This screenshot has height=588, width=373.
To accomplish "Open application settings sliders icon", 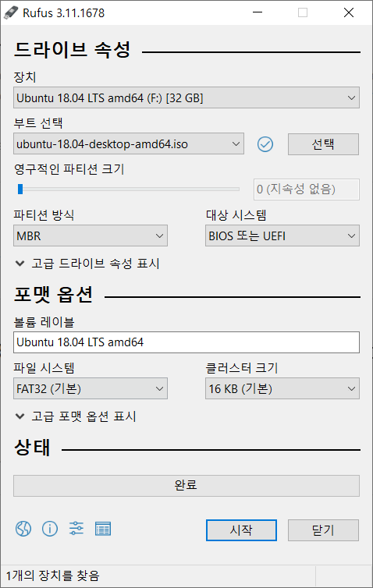I will click(x=76, y=529).
